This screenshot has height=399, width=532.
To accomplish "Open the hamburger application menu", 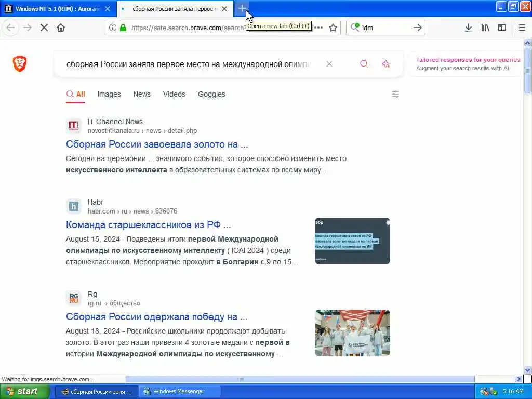I will coord(522,28).
